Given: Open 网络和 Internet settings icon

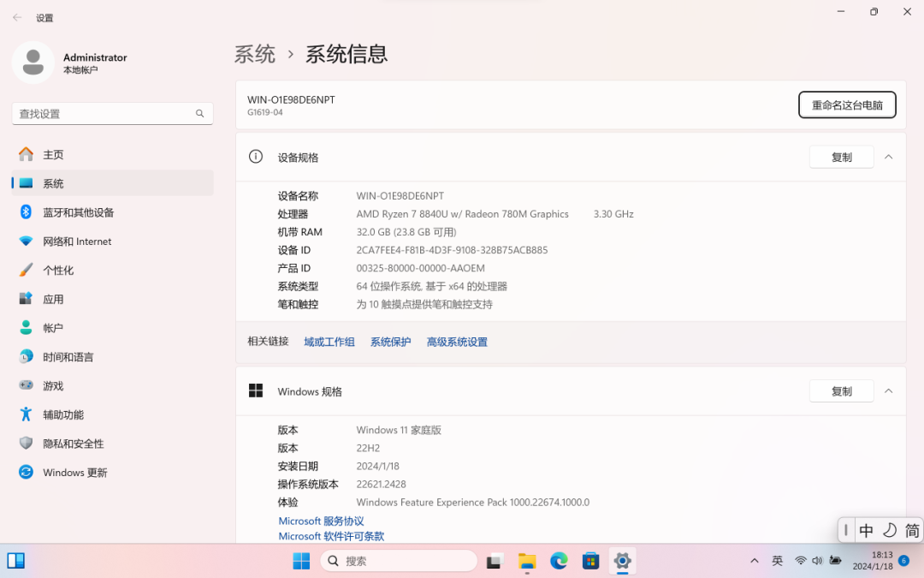Looking at the screenshot, I should (25, 241).
